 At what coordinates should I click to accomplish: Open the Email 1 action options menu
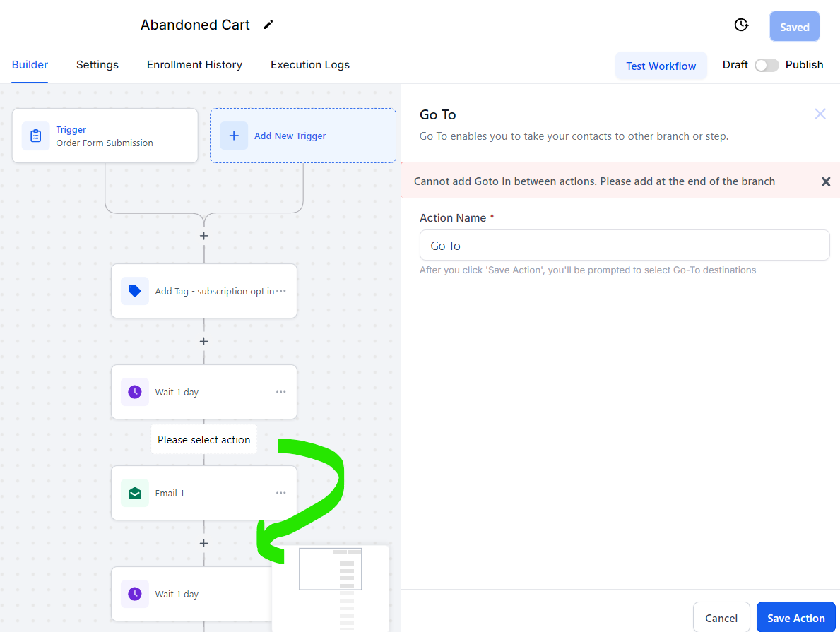(280, 493)
